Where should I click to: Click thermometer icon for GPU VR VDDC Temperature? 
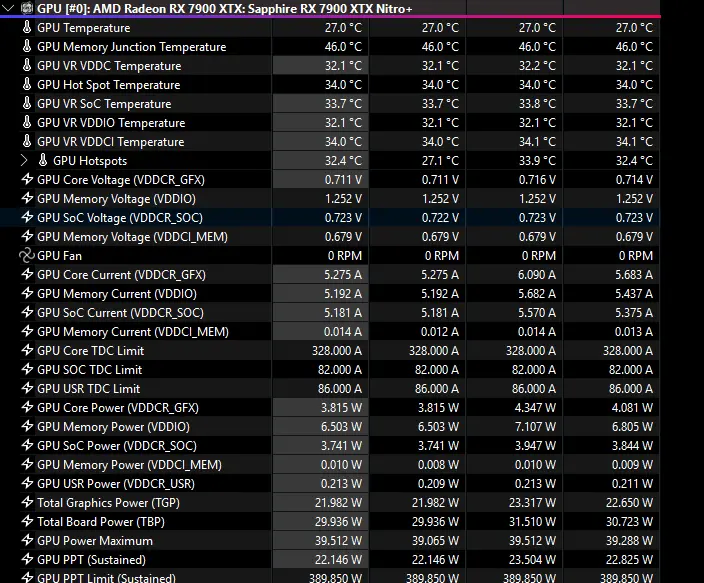(27, 65)
